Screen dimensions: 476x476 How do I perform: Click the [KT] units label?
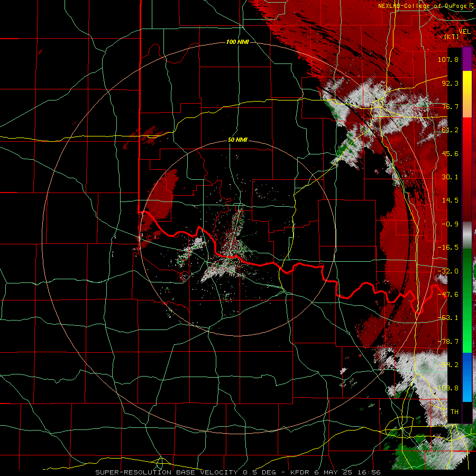point(452,36)
